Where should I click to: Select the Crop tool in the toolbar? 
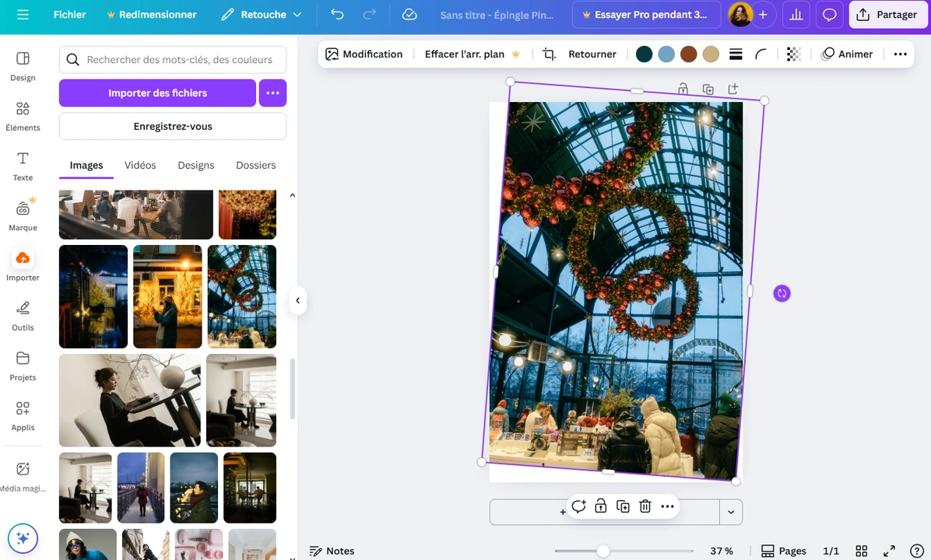click(x=549, y=54)
